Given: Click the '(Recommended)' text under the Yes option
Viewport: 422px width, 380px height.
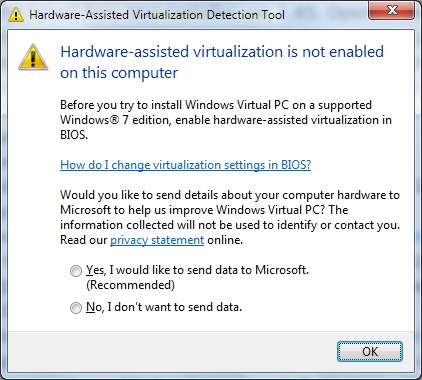Looking at the screenshot, I should pos(130,285).
